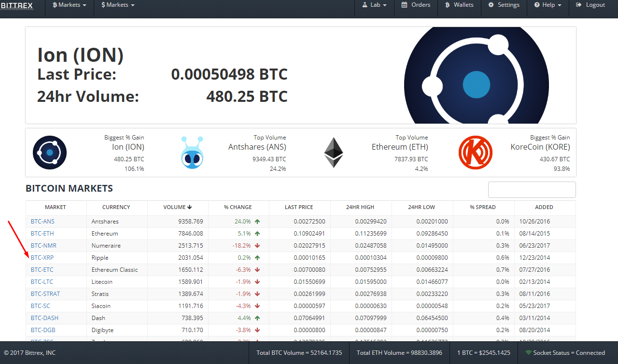Click the 0.00050498 BTC last price heading

click(x=229, y=74)
